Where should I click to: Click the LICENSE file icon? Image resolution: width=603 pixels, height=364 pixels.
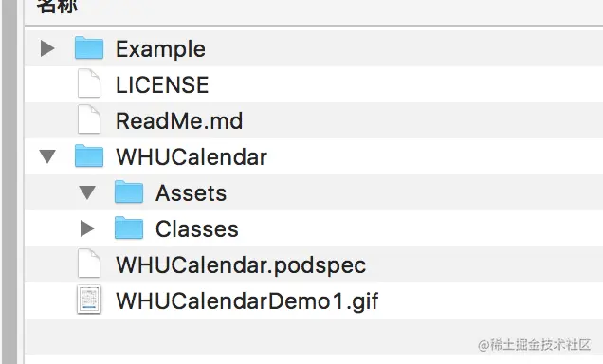click(x=89, y=83)
